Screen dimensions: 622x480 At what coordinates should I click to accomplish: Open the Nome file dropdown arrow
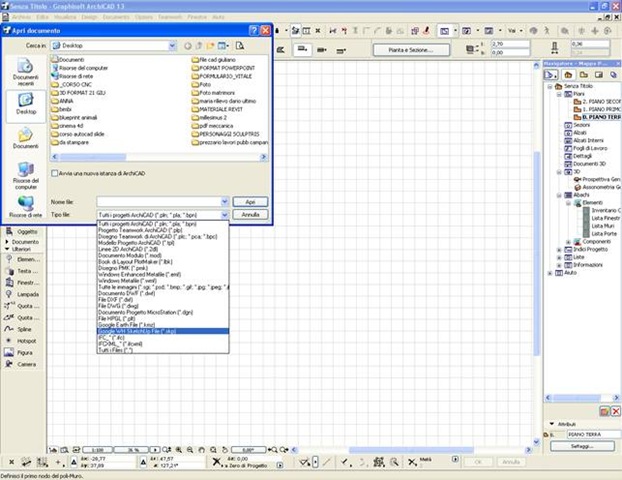pos(225,202)
